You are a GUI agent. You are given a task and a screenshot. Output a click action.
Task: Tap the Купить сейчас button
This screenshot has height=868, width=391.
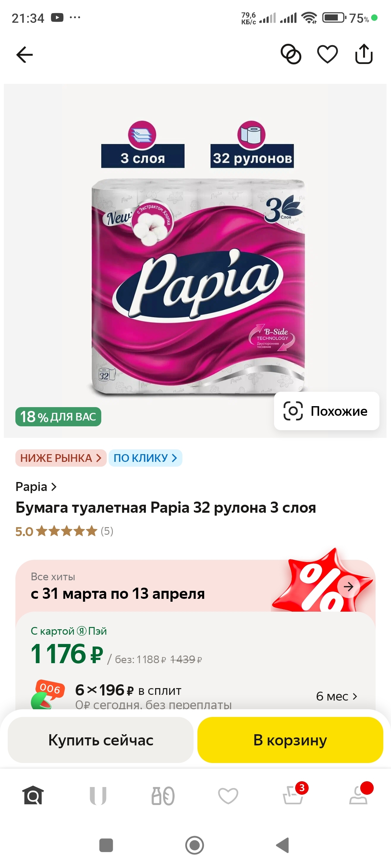pyautogui.click(x=101, y=740)
